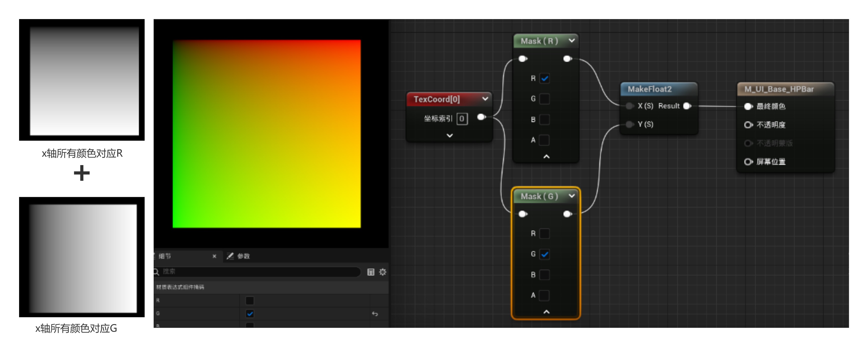Click the 不透明度 input pin
Image resolution: width=868 pixels, height=362 pixels.
coord(748,125)
